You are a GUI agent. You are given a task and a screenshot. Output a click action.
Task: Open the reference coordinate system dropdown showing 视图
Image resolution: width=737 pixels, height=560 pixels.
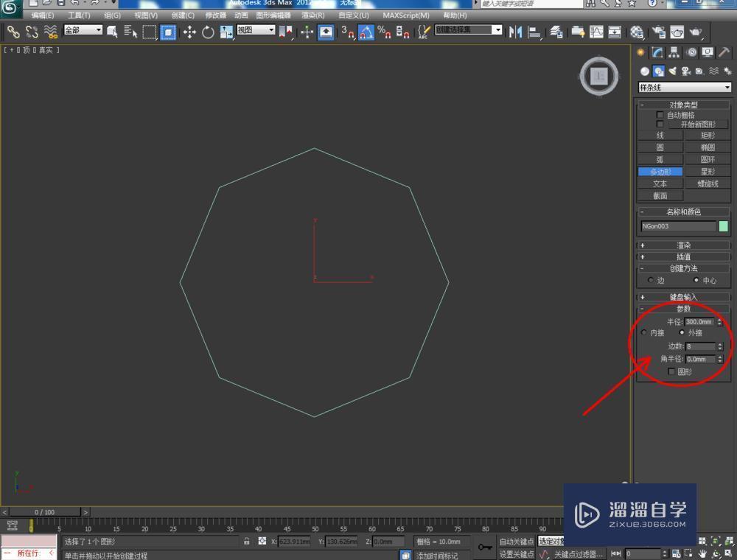(x=254, y=31)
